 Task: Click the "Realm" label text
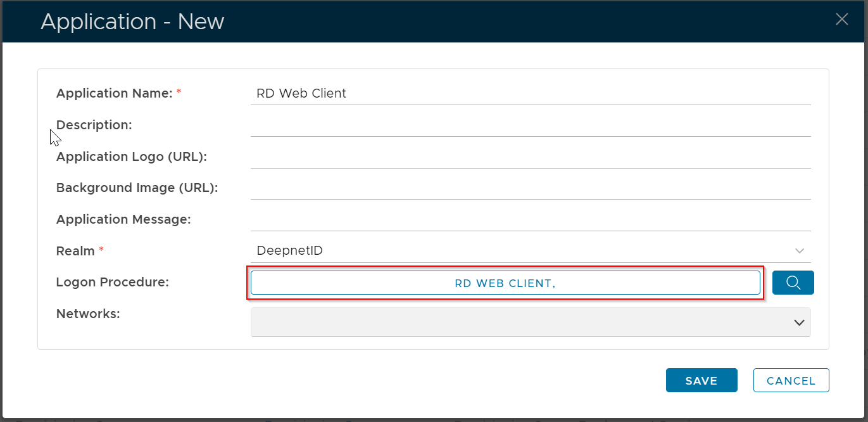[75, 251]
